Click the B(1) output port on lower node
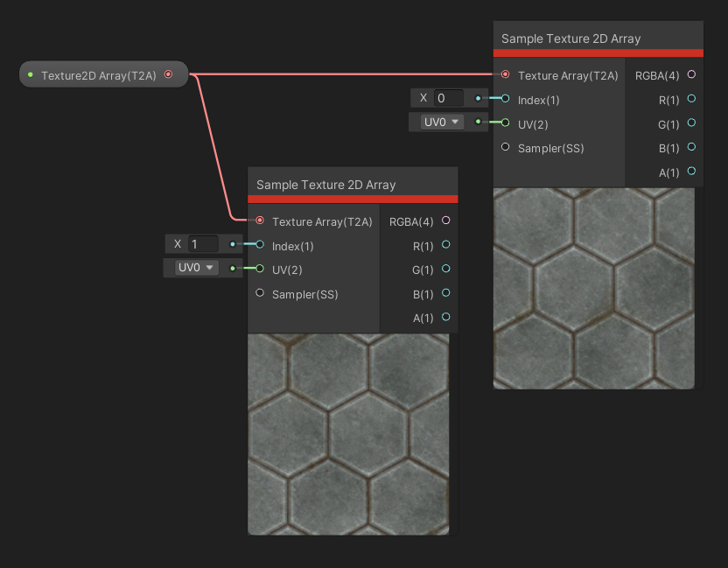 [x=445, y=293]
